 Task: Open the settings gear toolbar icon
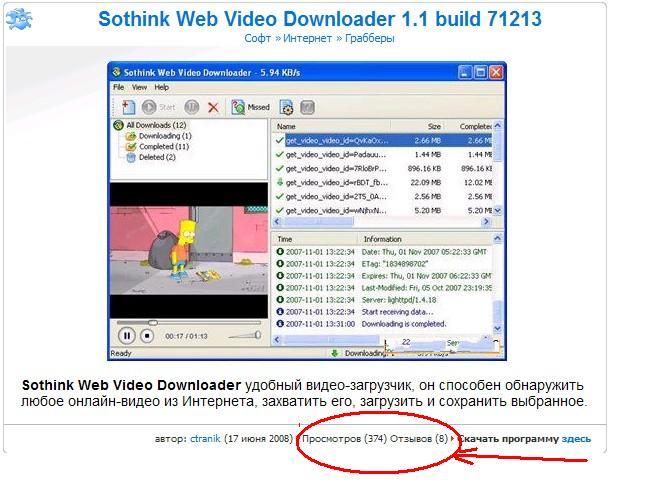(x=286, y=107)
